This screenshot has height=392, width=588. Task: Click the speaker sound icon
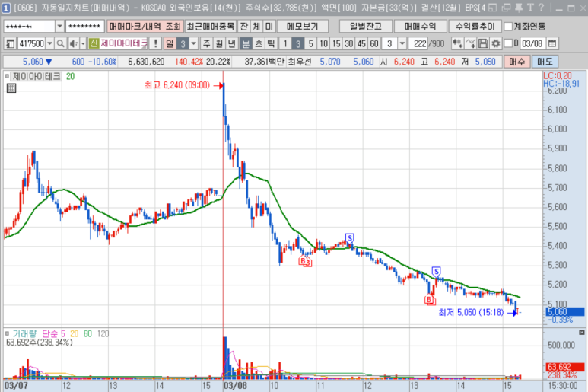(72, 43)
